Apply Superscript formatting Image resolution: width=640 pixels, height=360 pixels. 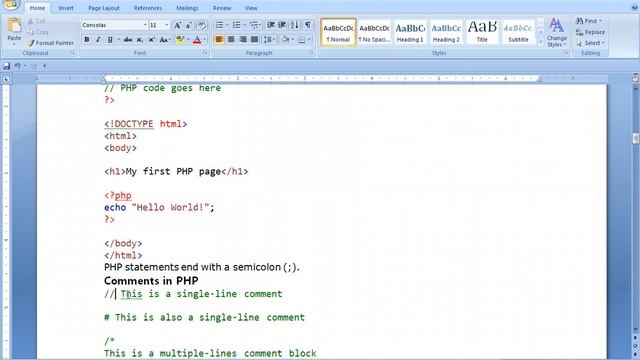pos(151,40)
